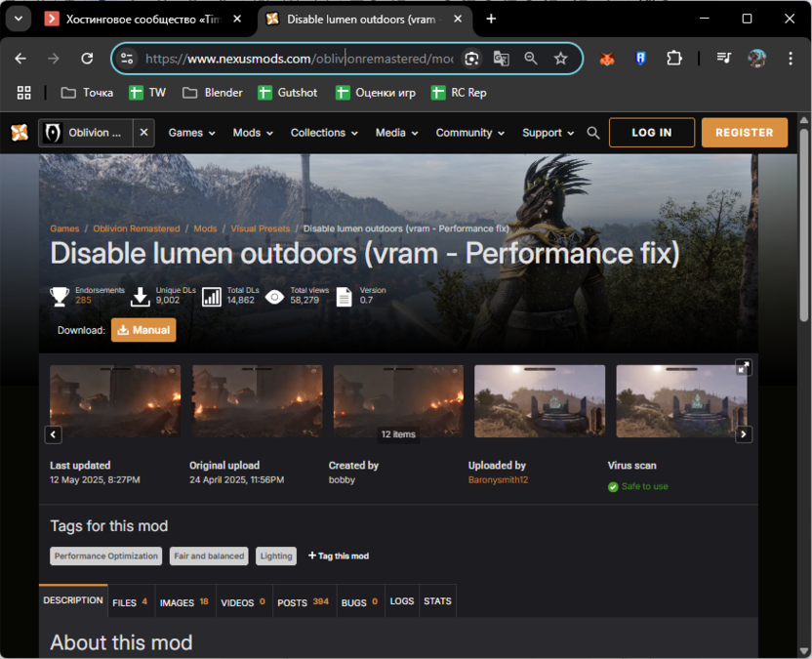This screenshot has width=812, height=659.
Task: Select the Lighting tag
Action: pos(276,556)
